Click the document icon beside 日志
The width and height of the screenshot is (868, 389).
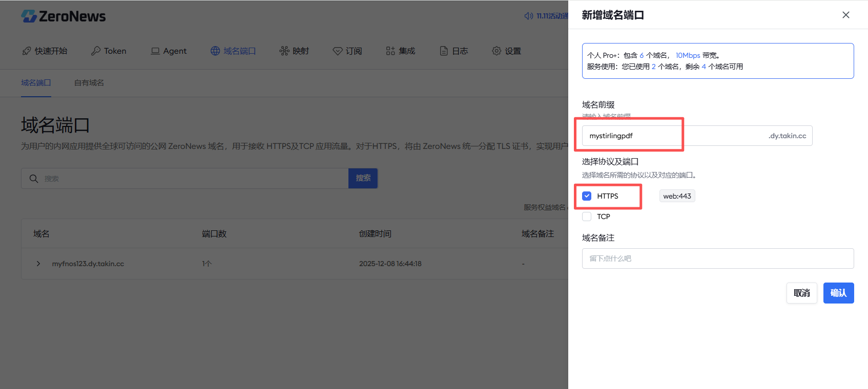tap(444, 51)
